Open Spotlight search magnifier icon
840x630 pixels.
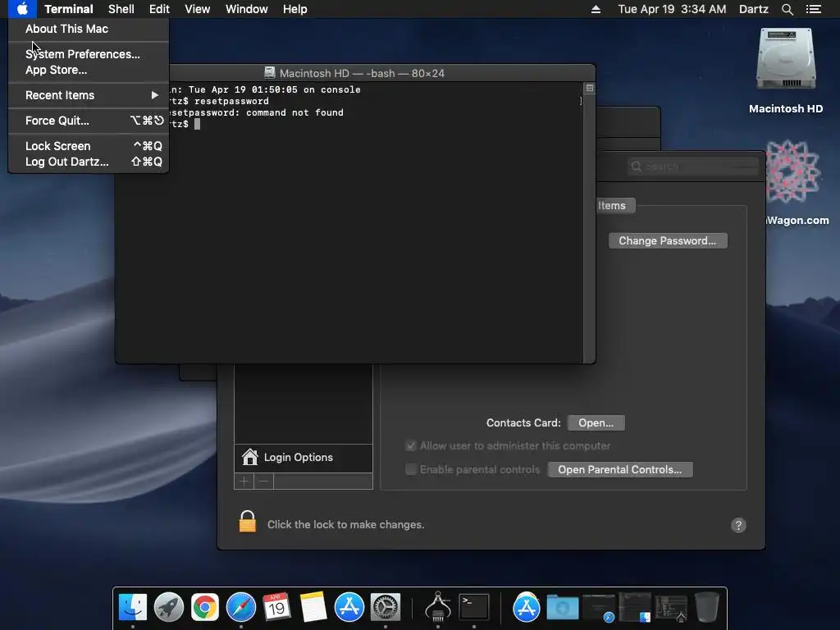point(787,9)
